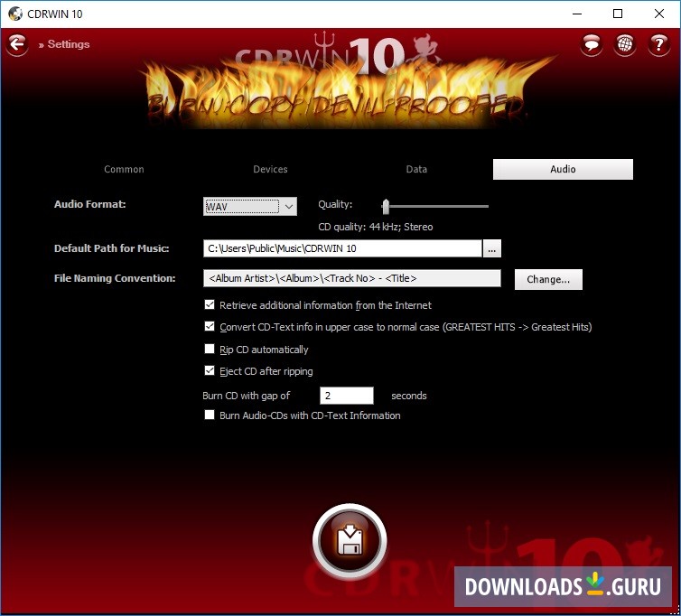Open the Audio Format WAV dropdown
Viewport: 681px width, 616px height.
[x=249, y=206]
